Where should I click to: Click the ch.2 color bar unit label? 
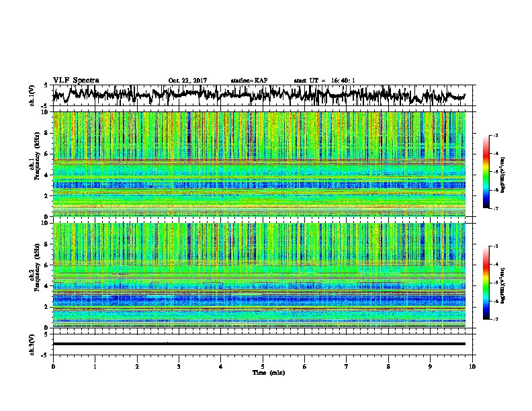click(503, 285)
